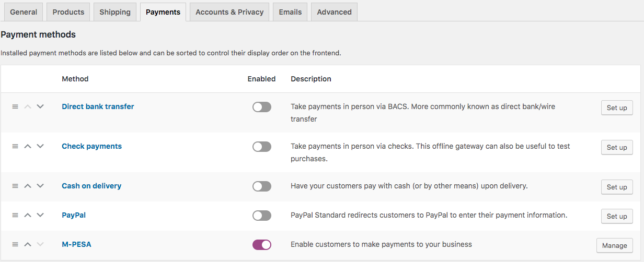Enable Cash on delivery toggle
Image resolution: width=644 pixels, height=262 pixels.
(x=262, y=186)
